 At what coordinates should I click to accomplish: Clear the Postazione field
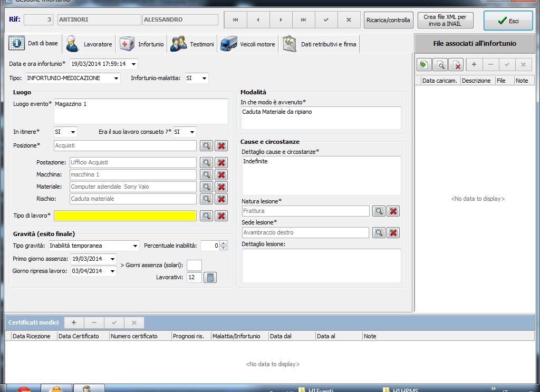click(x=221, y=162)
